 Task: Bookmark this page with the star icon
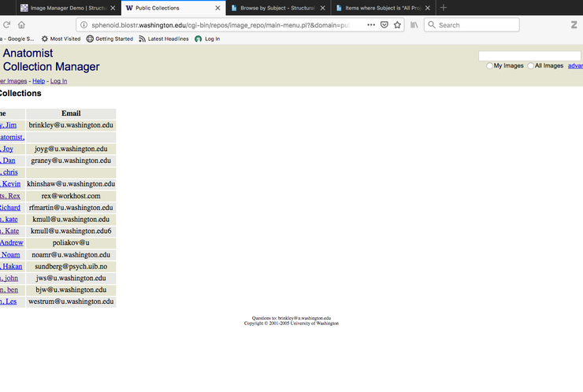(x=398, y=25)
